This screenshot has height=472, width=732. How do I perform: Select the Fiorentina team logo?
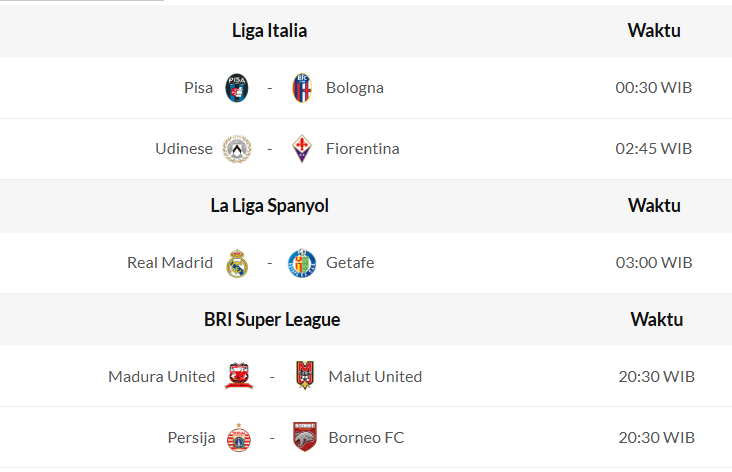tap(302, 149)
